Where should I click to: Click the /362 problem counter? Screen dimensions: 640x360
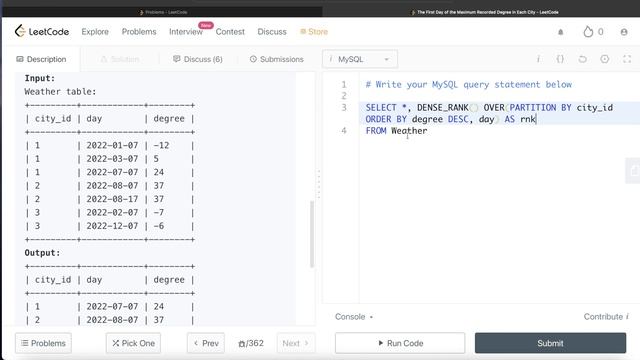(x=251, y=343)
